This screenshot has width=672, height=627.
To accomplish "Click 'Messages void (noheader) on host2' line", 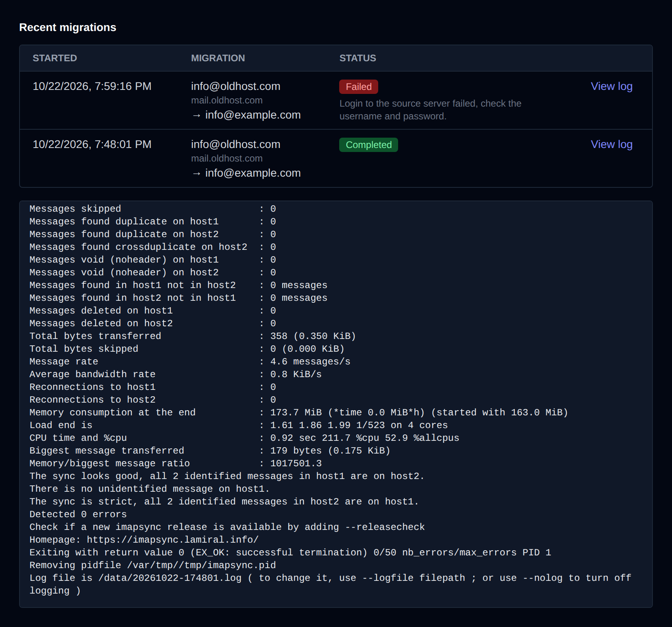I will 153,273.
